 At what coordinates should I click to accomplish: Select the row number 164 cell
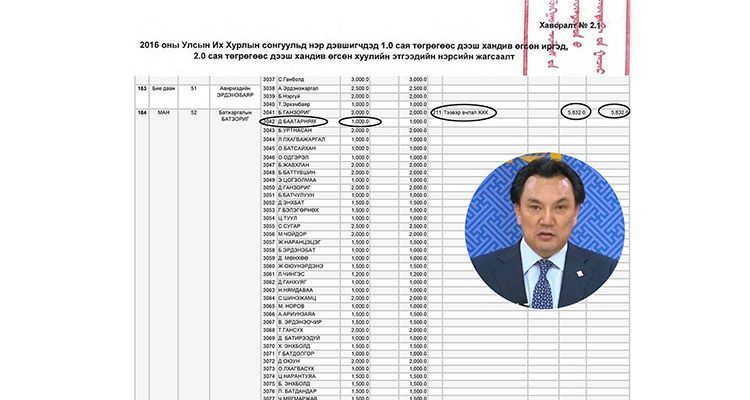pos(142,112)
